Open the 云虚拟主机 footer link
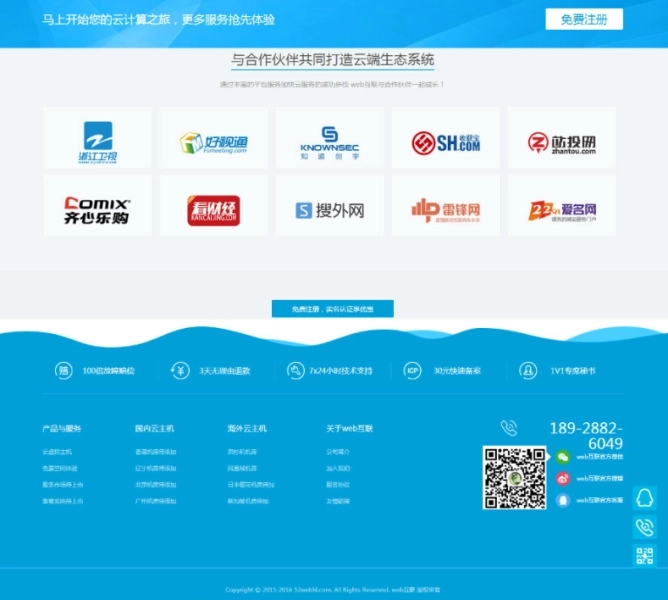This screenshot has height=600, width=668. coord(57,452)
